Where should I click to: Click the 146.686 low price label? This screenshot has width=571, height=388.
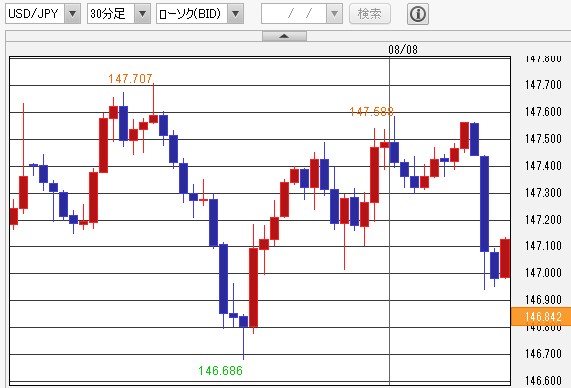pos(220,371)
